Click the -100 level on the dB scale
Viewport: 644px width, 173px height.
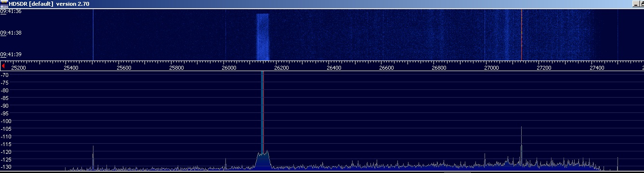pyautogui.click(x=6, y=121)
